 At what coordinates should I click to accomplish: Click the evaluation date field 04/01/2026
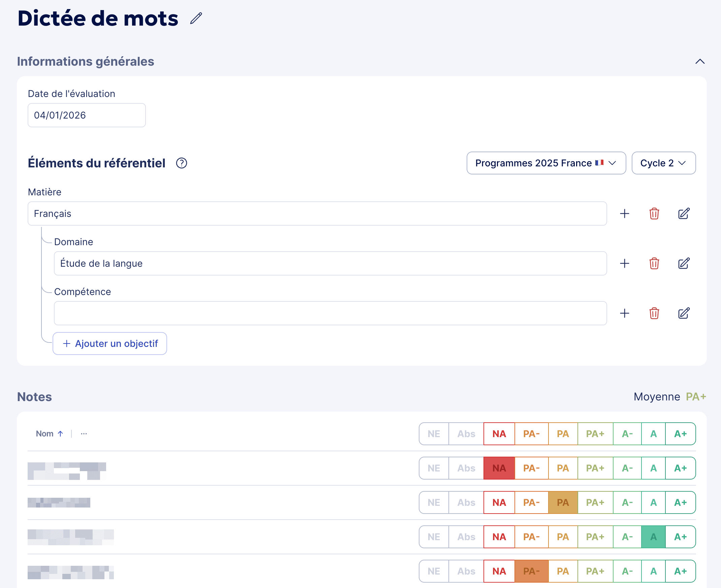pyautogui.click(x=86, y=115)
